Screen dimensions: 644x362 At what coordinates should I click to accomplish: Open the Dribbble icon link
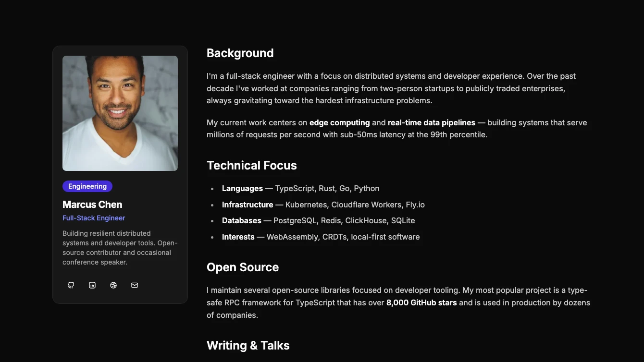[x=113, y=285]
